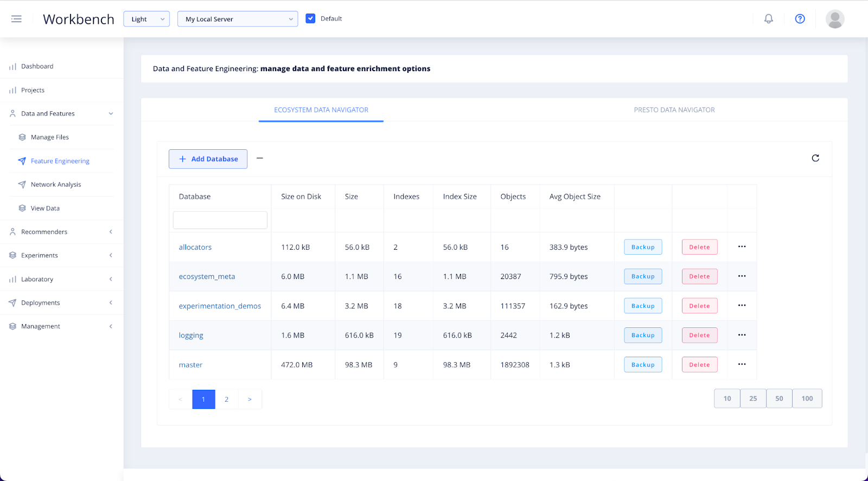The width and height of the screenshot is (868, 481).
Task: Open more options for experimentation_demos row
Action: click(742, 305)
